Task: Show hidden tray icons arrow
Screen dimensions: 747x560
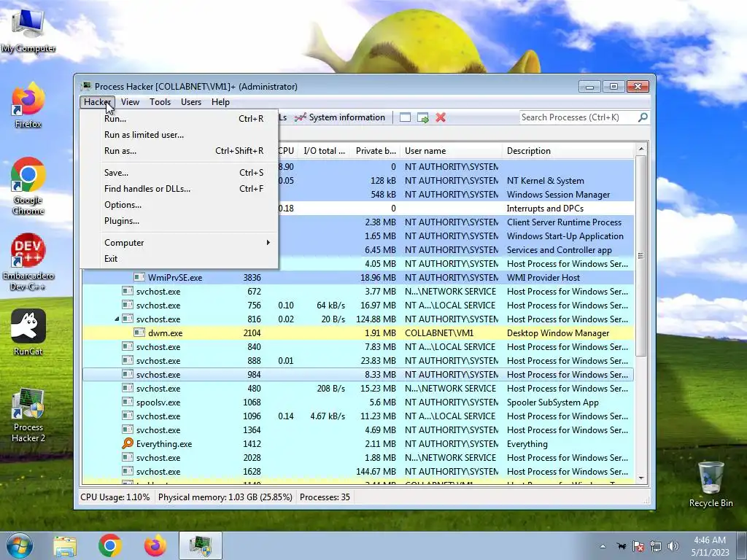Action: tap(603, 546)
